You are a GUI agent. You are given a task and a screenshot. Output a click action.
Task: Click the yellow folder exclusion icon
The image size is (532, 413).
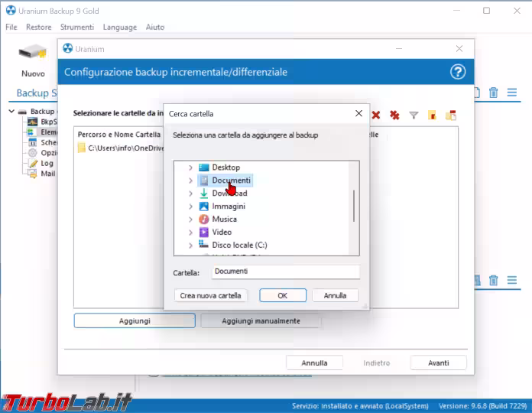[x=432, y=115]
